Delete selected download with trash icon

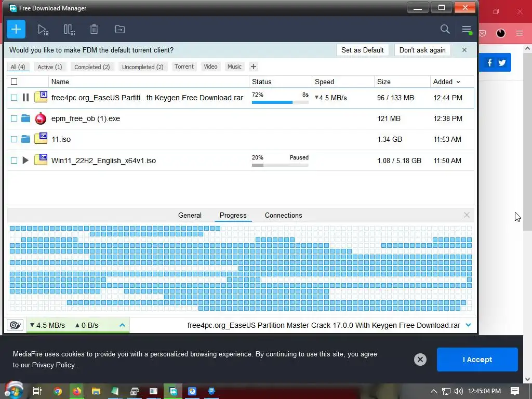94,30
